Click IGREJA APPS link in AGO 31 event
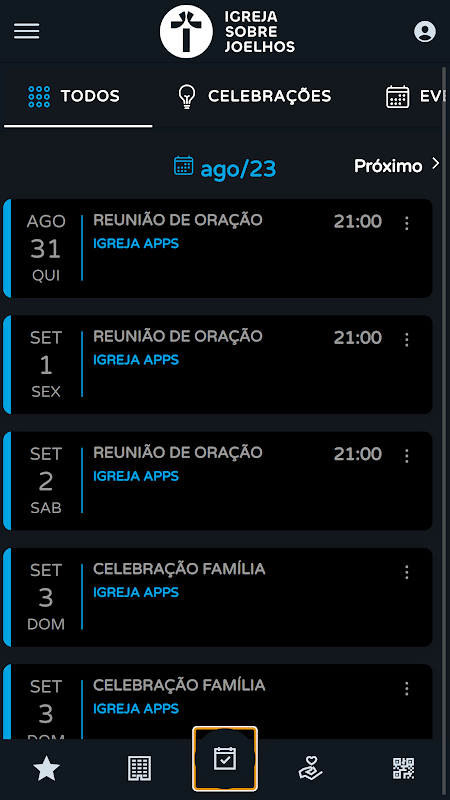The image size is (450, 800). pos(136,243)
